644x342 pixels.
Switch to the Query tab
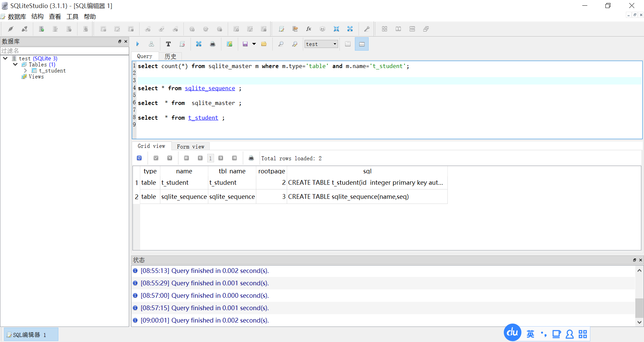[145, 56]
